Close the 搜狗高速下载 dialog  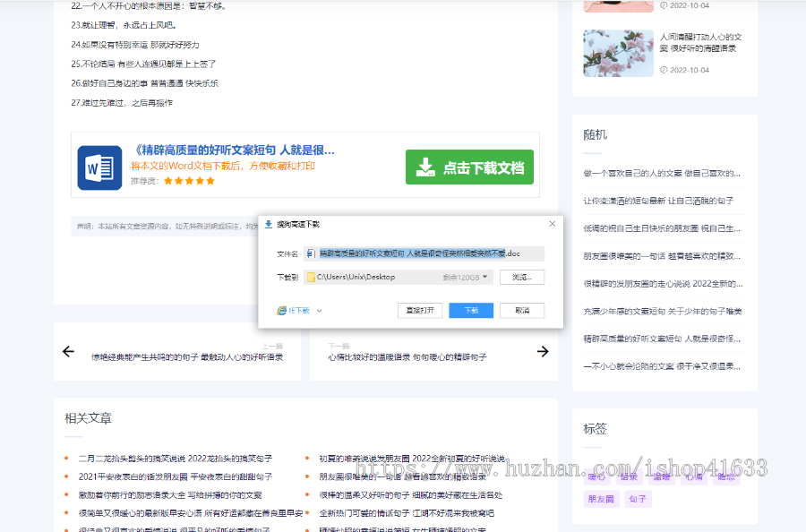(x=552, y=224)
